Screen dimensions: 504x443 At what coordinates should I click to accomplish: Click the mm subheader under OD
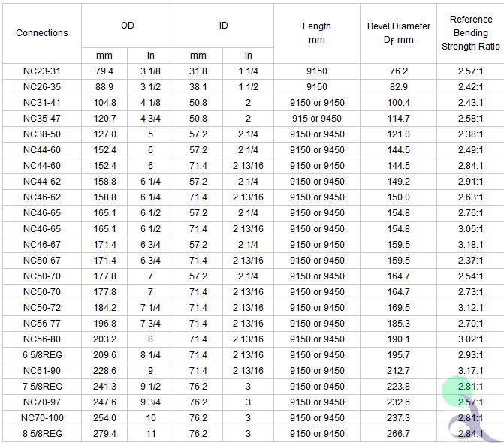pyautogui.click(x=104, y=56)
